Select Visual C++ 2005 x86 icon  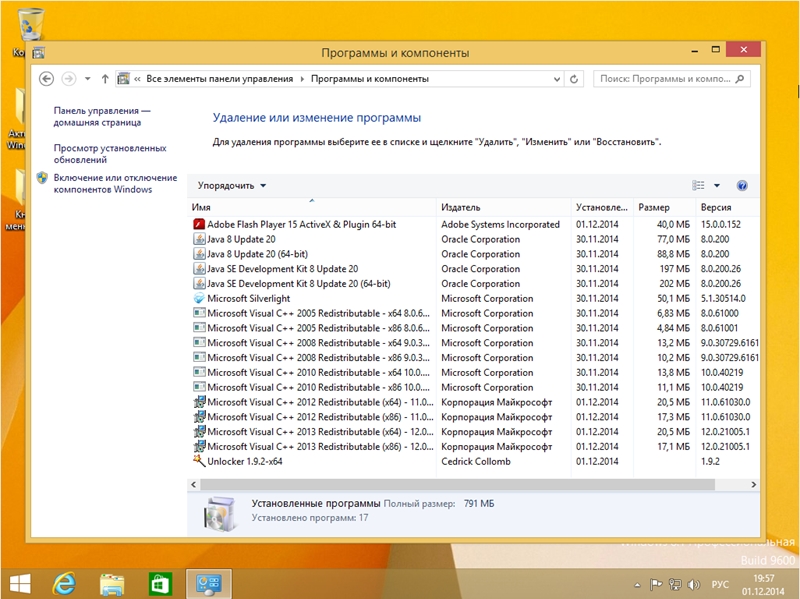[x=199, y=328]
